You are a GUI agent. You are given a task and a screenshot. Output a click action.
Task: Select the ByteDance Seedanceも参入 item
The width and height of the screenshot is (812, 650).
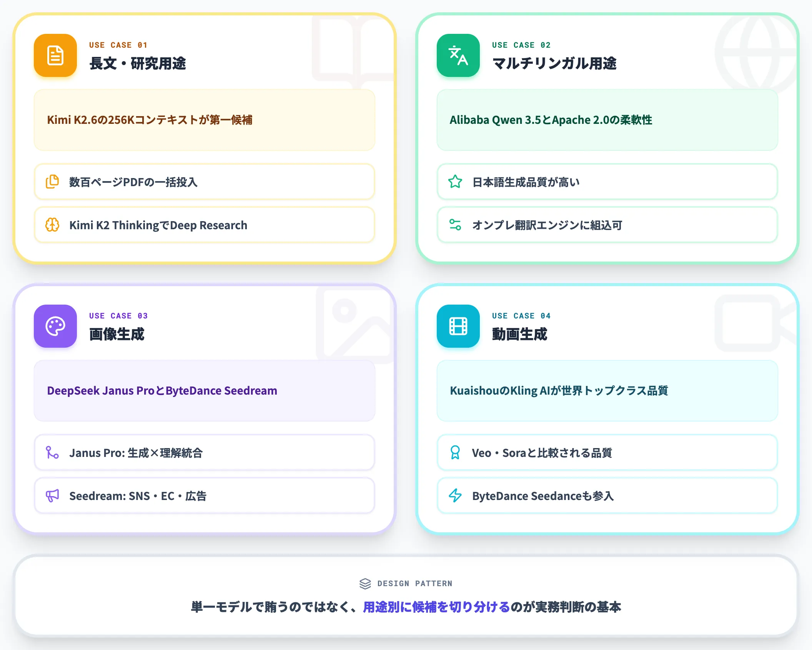[x=607, y=495]
